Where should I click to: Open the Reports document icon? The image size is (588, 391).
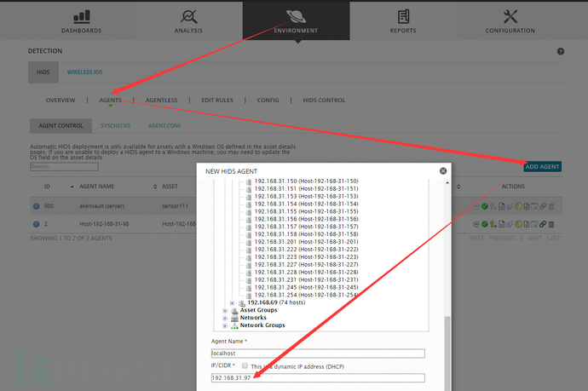[403, 16]
